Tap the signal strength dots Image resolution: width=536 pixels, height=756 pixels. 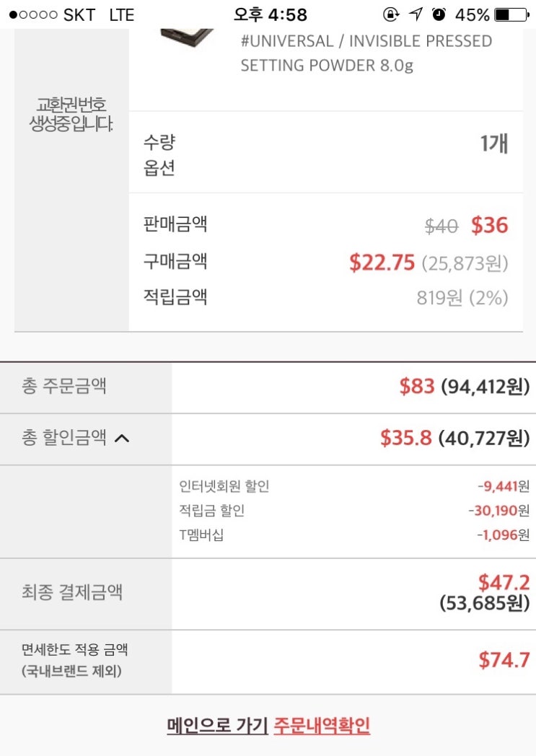click(33, 15)
